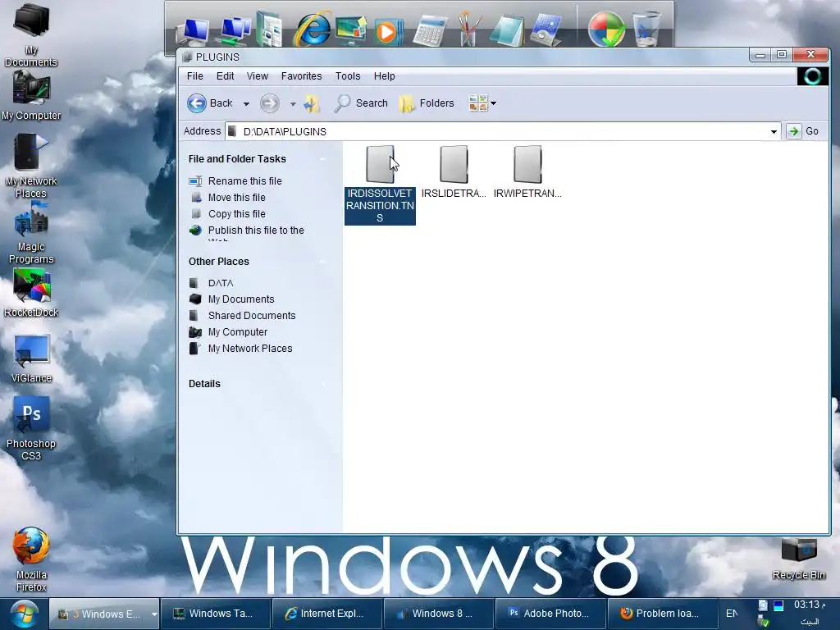This screenshot has height=630, width=840.
Task: Click Rename this file
Action: [x=244, y=181]
